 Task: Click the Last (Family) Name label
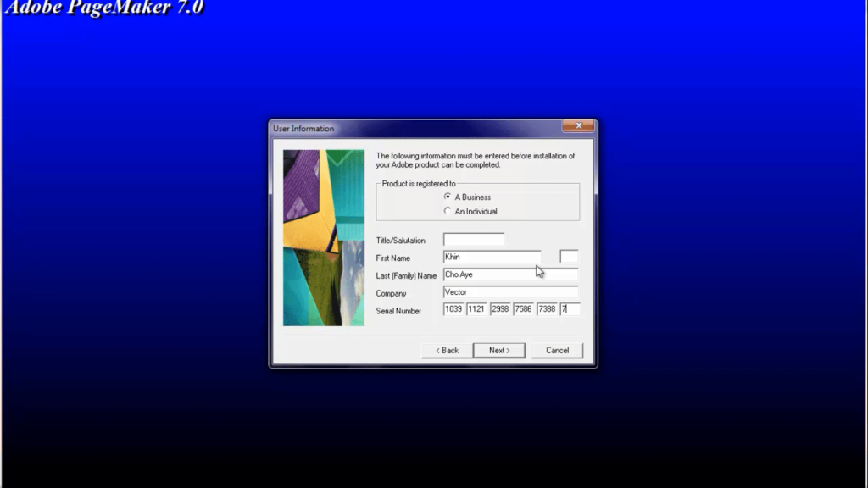click(406, 275)
